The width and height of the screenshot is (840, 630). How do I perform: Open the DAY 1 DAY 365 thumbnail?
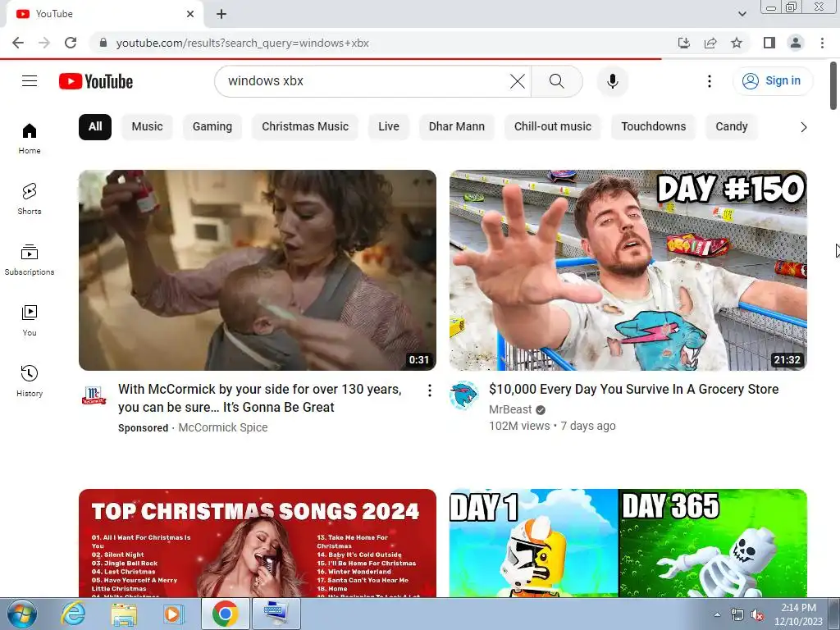(x=628, y=543)
